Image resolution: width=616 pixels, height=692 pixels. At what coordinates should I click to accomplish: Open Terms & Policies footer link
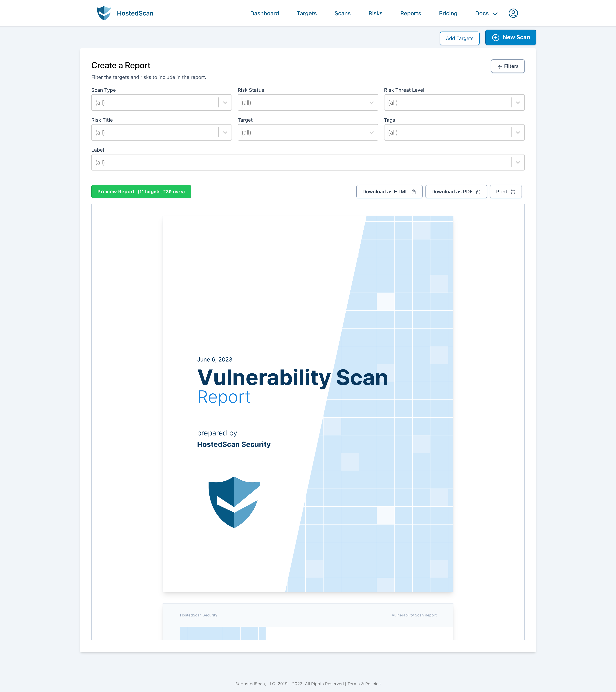pyautogui.click(x=364, y=683)
